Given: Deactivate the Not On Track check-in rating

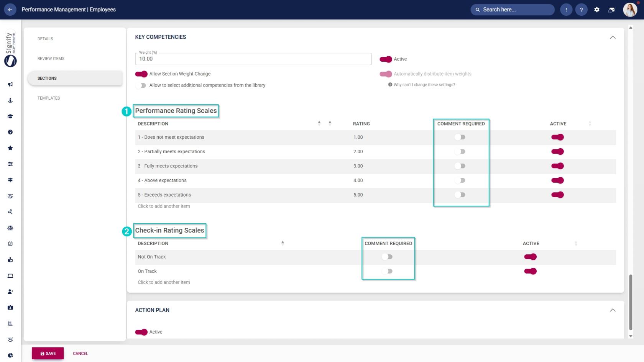Looking at the screenshot, I should pos(530,257).
